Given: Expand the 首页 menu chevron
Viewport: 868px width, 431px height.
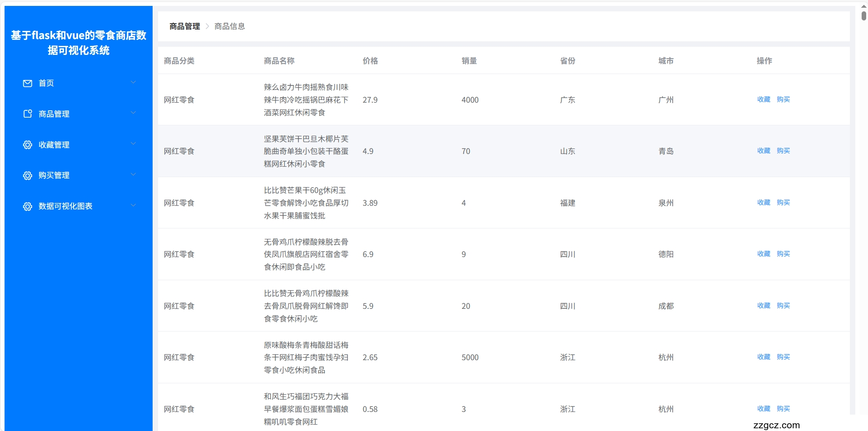Looking at the screenshot, I should click(133, 82).
